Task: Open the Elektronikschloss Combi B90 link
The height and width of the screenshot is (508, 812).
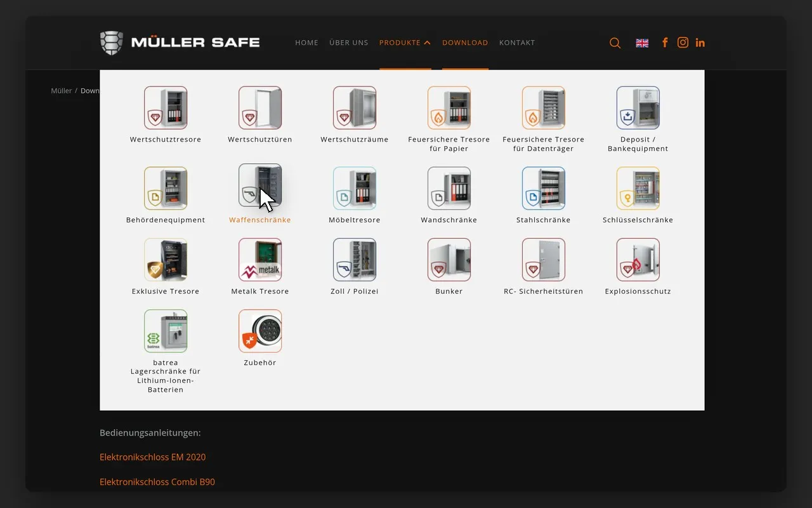Action: click(157, 482)
